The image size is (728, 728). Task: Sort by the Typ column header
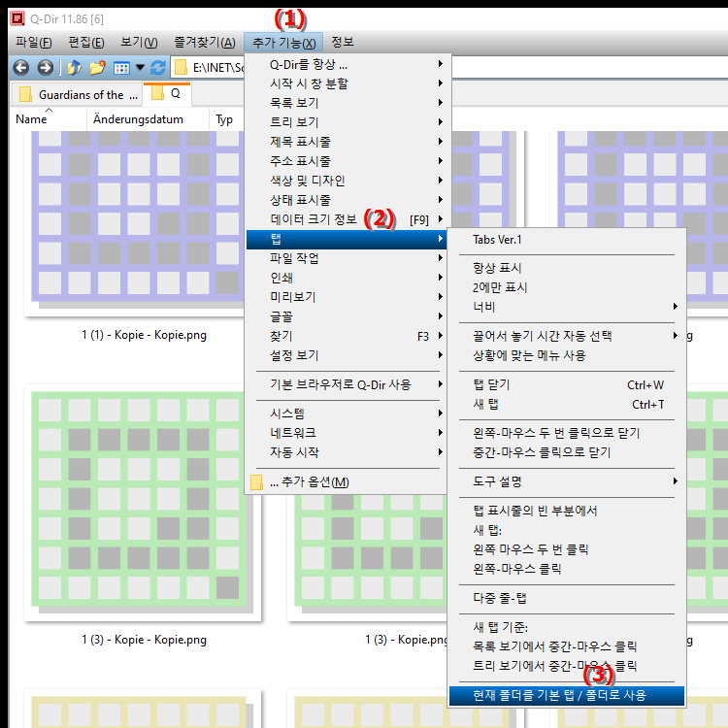click(226, 119)
